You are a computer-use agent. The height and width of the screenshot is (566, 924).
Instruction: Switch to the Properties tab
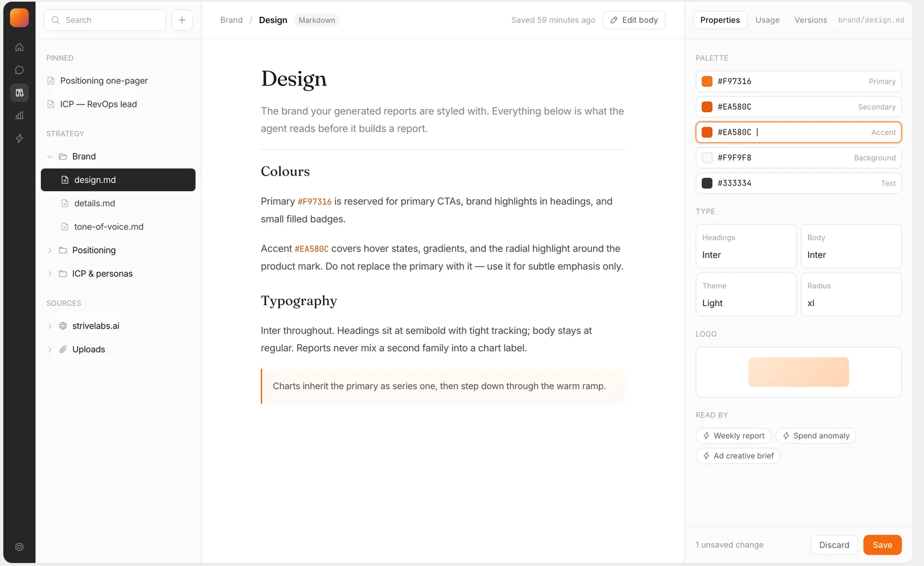coord(720,20)
